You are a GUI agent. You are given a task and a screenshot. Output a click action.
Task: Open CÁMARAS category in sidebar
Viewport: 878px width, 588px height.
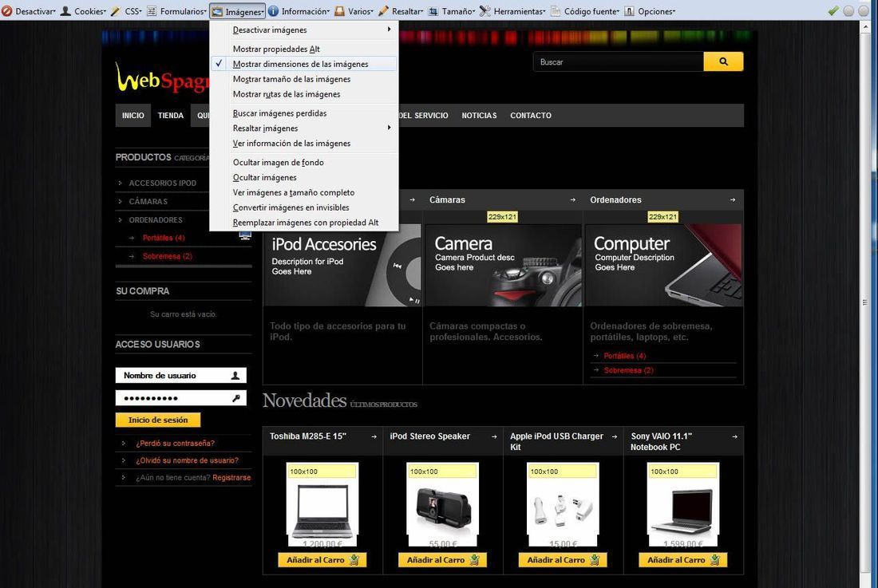[148, 201]
